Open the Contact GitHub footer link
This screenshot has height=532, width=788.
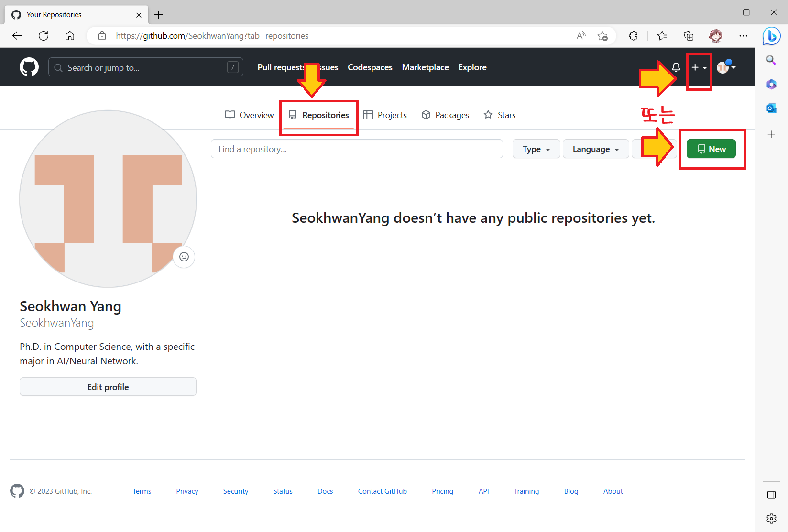(383, 491)
